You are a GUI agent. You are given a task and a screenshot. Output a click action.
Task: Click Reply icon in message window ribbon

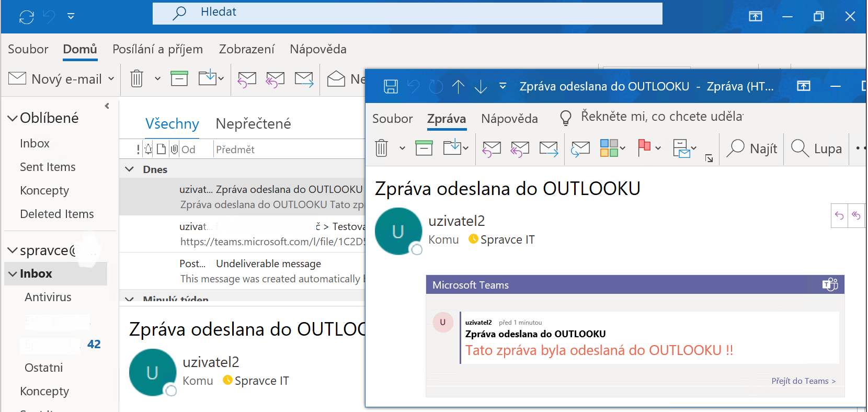point(492,149)
